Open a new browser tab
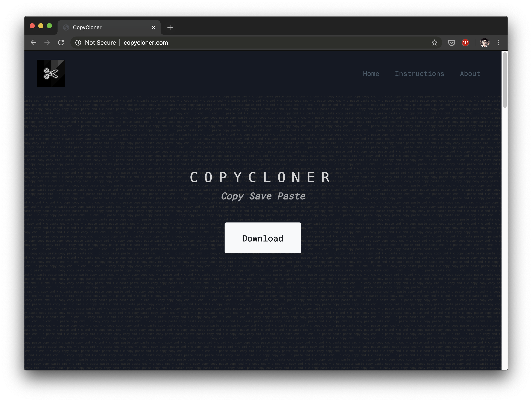This screenshot has width=532, height=402. pyautogui.click(x=170, y=27)
